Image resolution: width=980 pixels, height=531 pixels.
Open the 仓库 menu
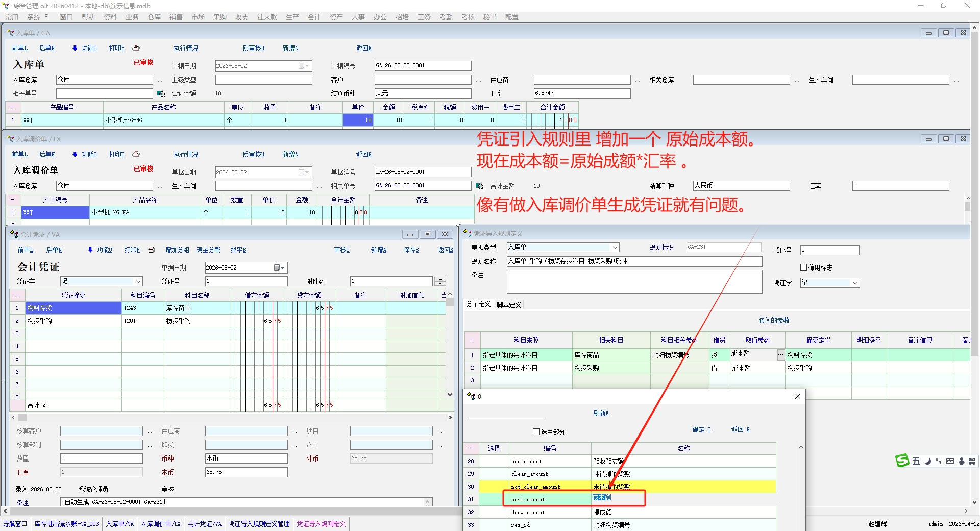pyautogui.click(x=154, y=17)
